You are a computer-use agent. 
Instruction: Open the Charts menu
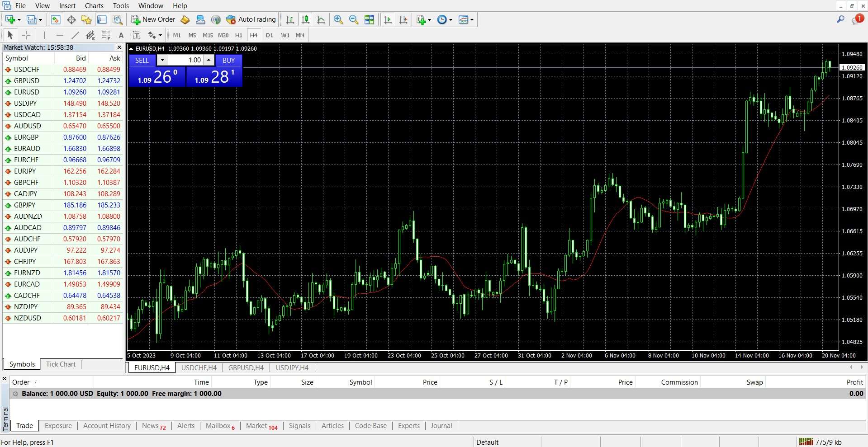pyautogui.click(x=94, y=6)
